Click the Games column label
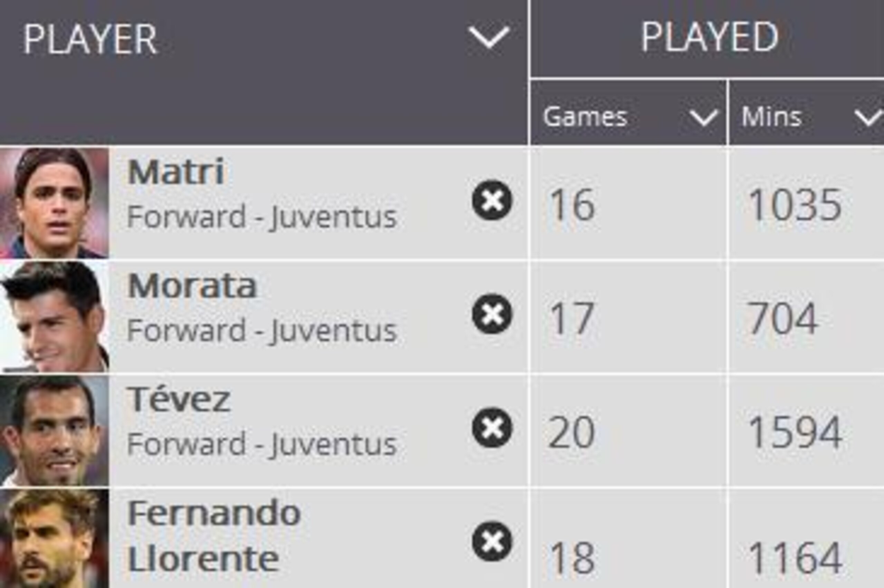The height and width of the screenshot is (588, 884). coord(585,117)
